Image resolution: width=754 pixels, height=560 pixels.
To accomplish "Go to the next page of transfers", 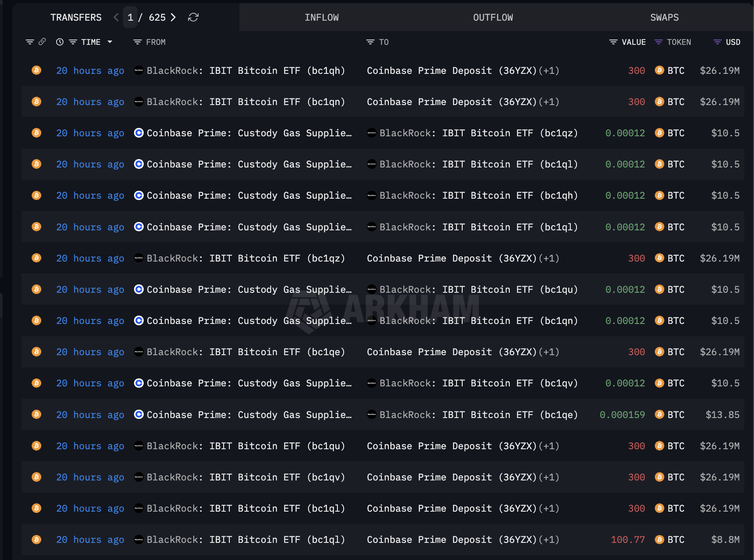I will tap(173, 18).
